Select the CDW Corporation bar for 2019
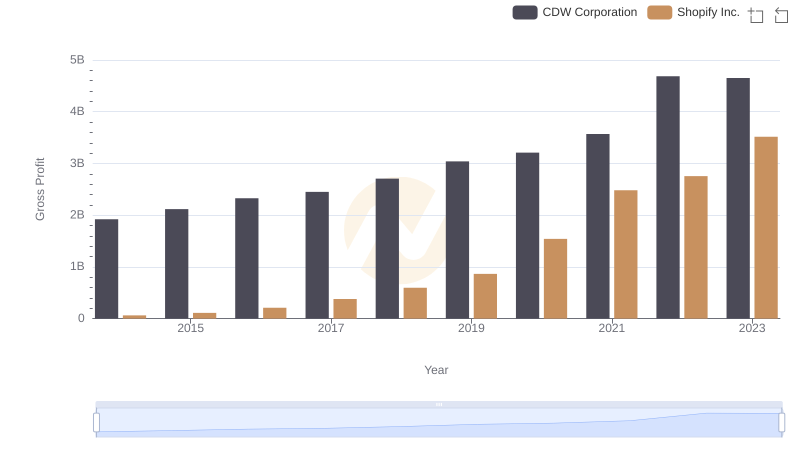 (x=457, y=240)
